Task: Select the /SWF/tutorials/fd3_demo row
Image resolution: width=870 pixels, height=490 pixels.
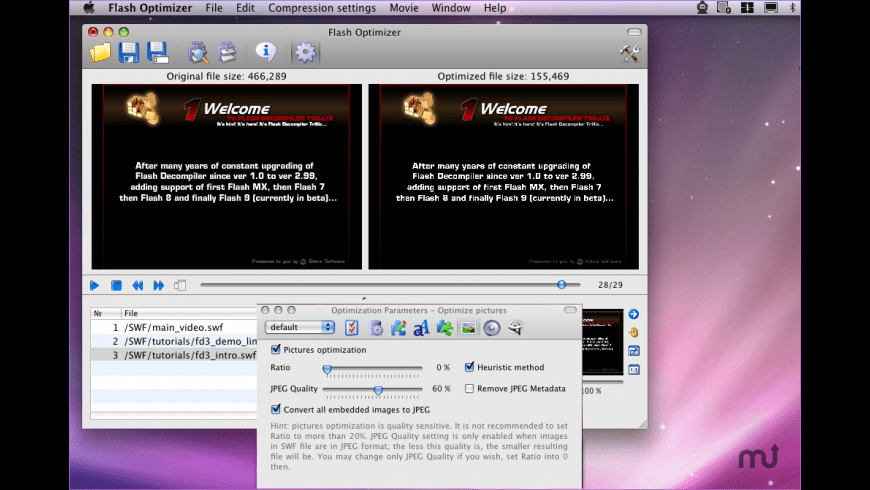Action: click(x=174, y=341)
